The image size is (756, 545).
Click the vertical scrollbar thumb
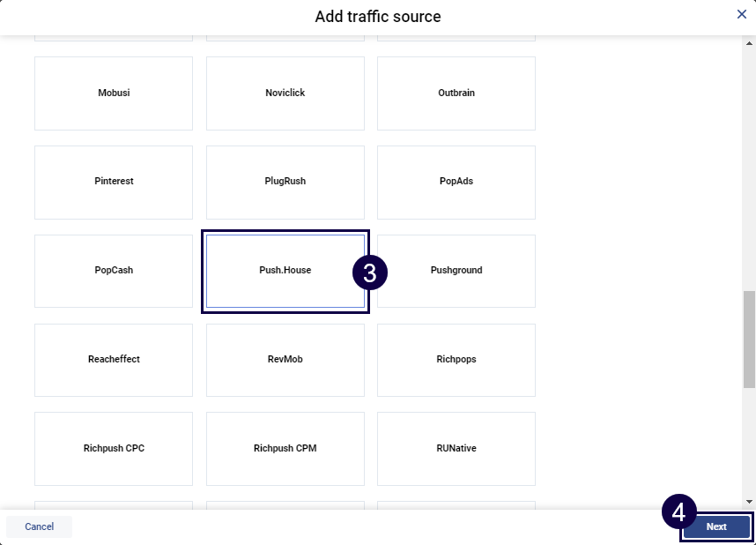[x=749, y=339]
